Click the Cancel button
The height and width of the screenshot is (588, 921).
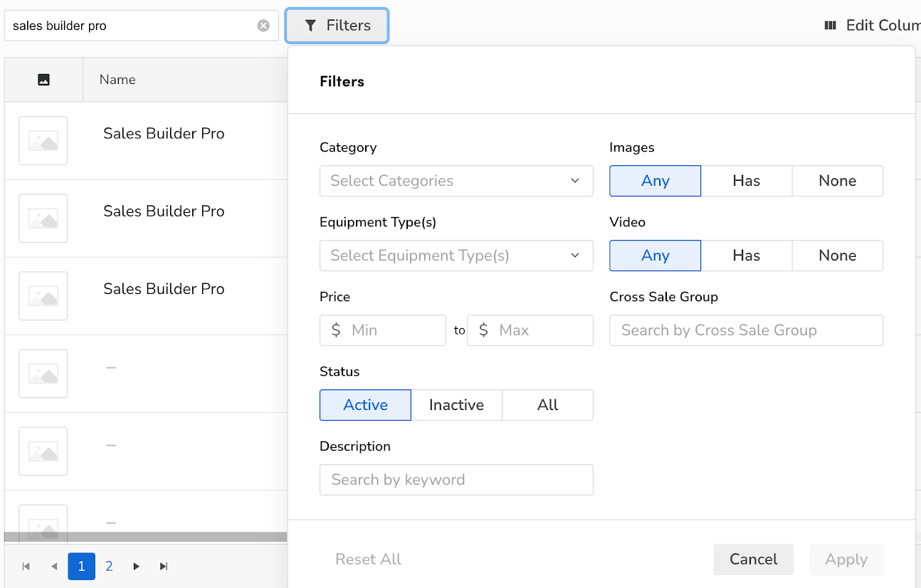pos(754,560)
